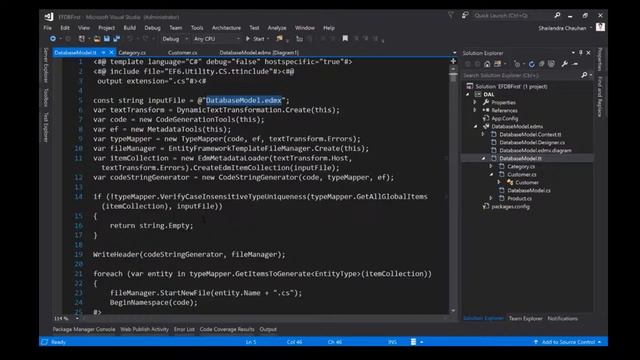The height and width of the screenshot is (360, 640).
Task: Switch to the Customer.cs tab
Action: (x=182, y=53)
